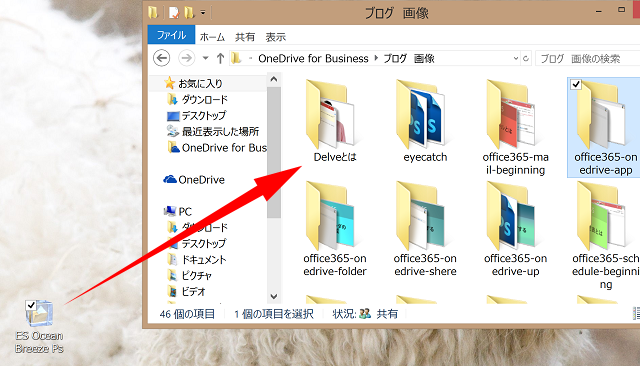Toggle ES Ocean Breeze Ps icon checkbox
This screenshot has width=640, height=366.
click(x=31, y=305)
